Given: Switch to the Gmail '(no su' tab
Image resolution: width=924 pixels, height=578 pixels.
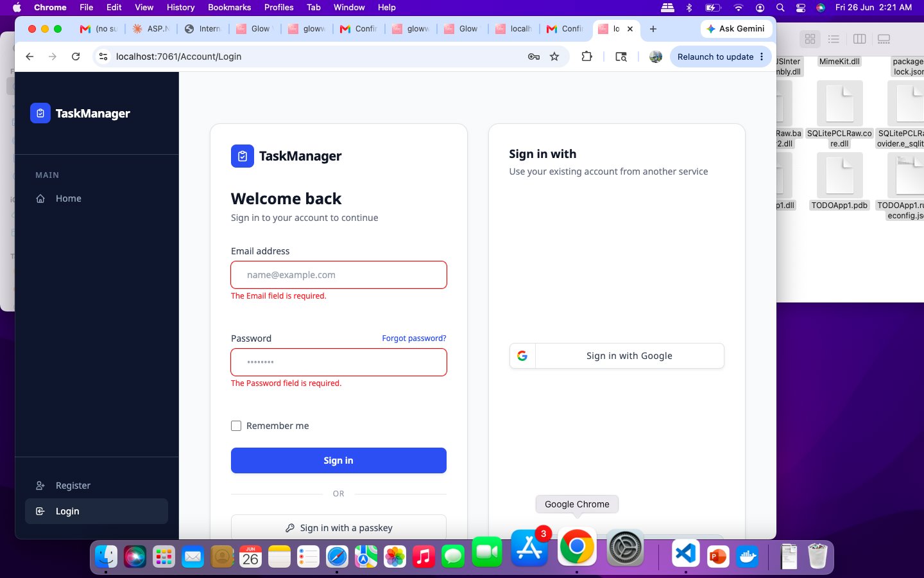Looking at the screenshot, I should [99, 29].
